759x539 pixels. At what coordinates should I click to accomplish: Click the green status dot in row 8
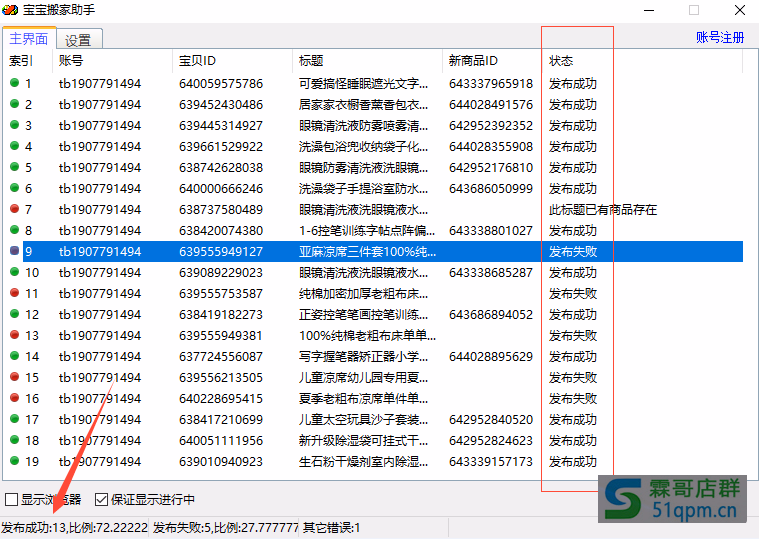point(15,229)
